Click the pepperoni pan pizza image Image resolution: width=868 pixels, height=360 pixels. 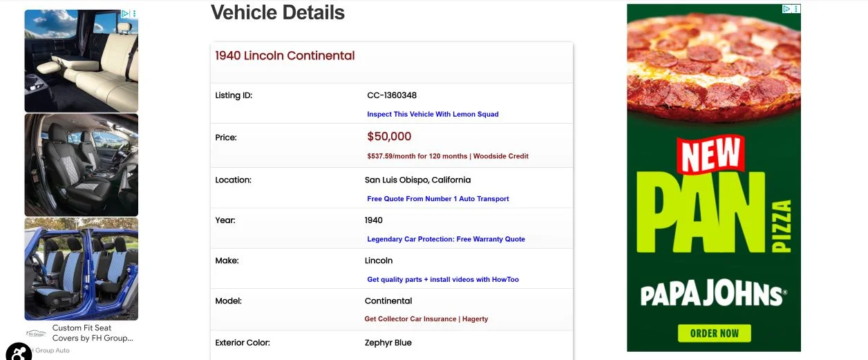[x=713, y=66]
